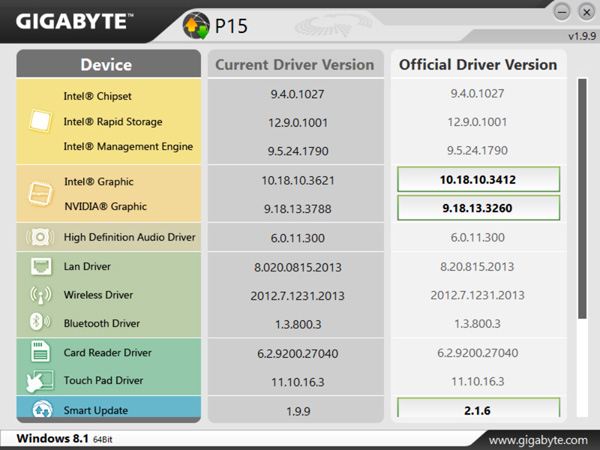This screenshot has width=600, height=450.
Task: Select the Wireless Driver label
Action: [x=98, y=295]
